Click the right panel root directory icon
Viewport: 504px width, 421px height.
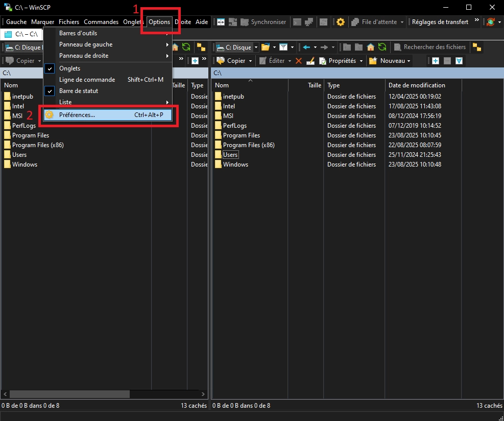click(358, 48)
